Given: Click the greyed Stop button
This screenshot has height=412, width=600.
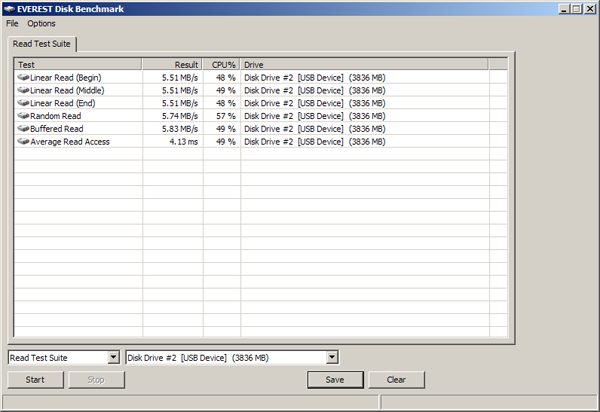Looking at the screenshot, I should [x=96, y=380].
